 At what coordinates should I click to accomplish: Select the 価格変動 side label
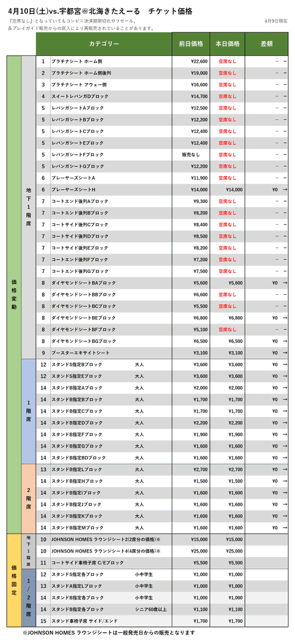point(14,294)
